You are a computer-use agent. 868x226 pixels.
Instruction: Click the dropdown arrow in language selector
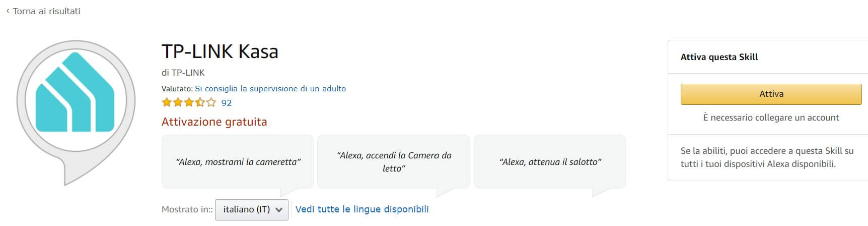279,210
